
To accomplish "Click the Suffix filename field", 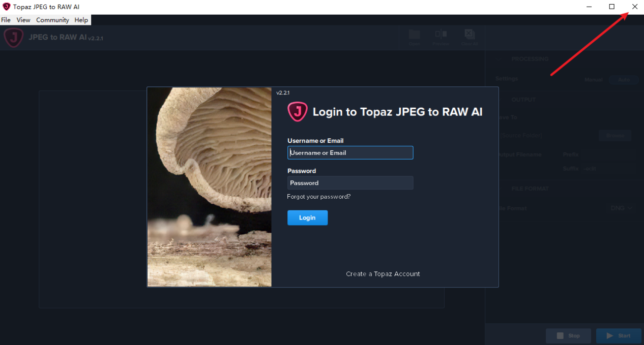I will point(609,168).
